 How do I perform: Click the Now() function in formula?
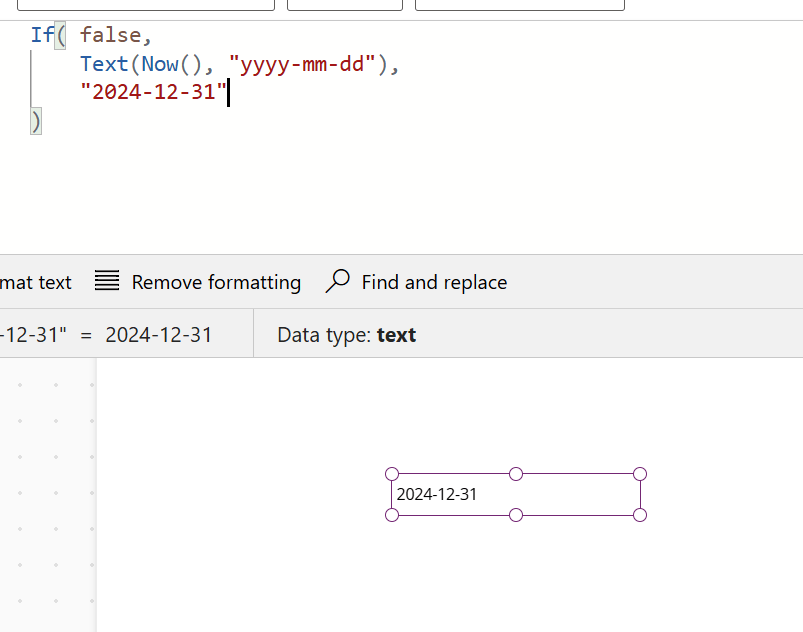pos(172,64)
